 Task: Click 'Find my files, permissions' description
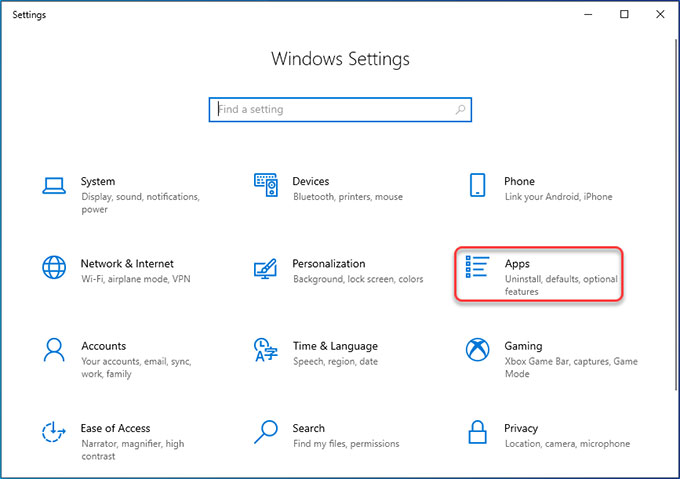(346, 444)
